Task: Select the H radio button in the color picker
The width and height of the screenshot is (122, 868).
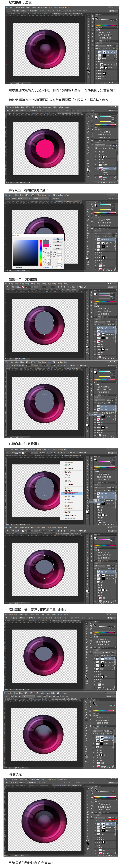Action: tap(44, 252)
